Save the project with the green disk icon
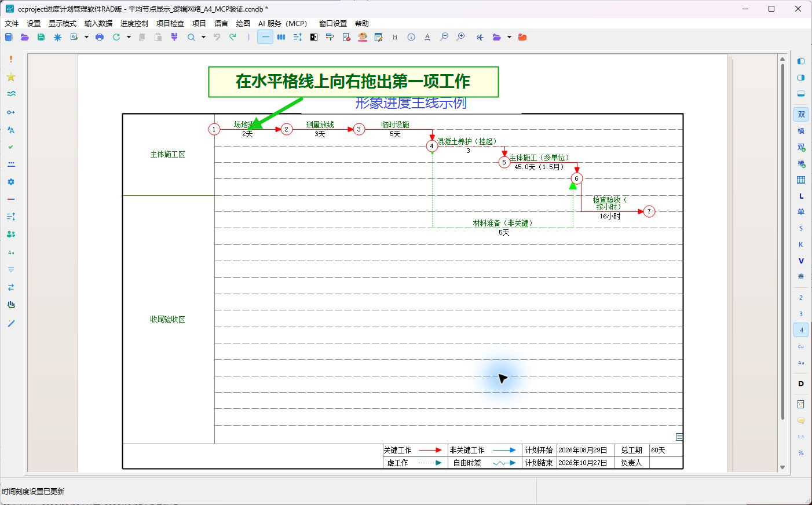Viewport: 812px width, 505px height. pos(41,37)
